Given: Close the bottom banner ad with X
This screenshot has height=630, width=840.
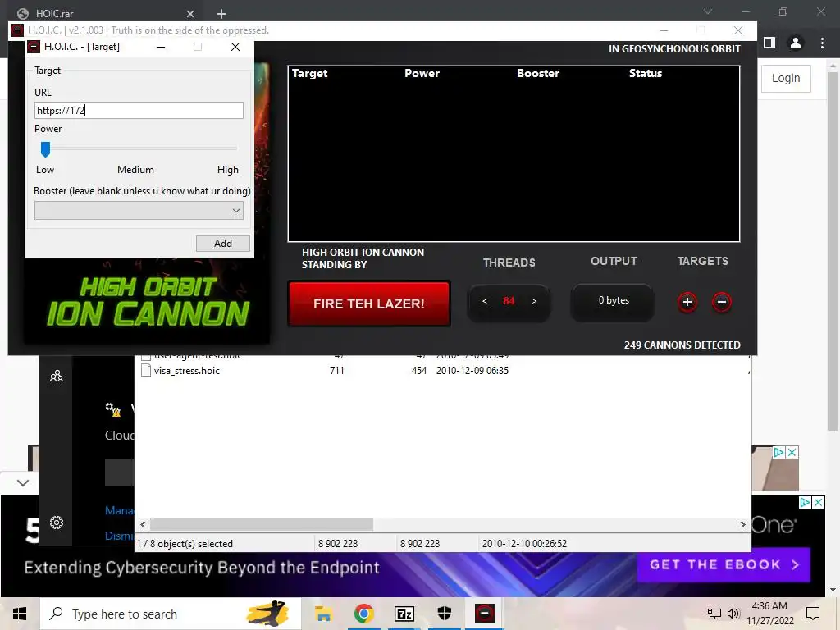Looking at the screenshot, I should pyautogui.click(x=819, y=503).
